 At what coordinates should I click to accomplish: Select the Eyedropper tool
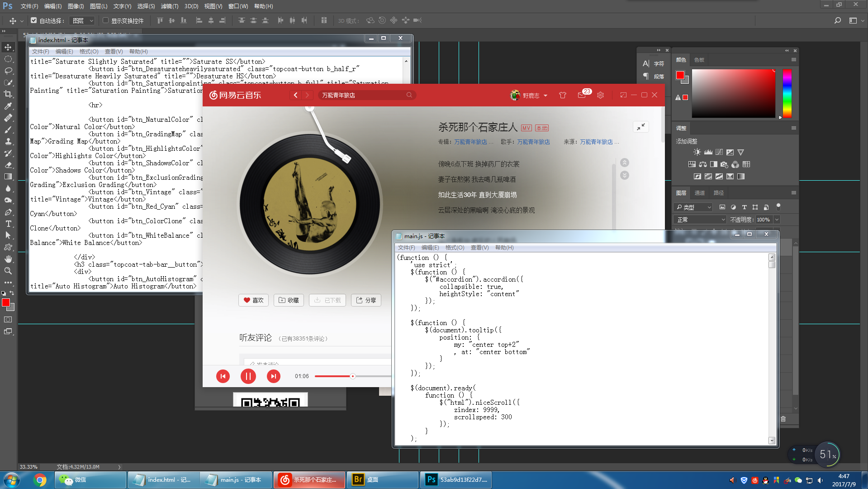(x=8, y=106)
